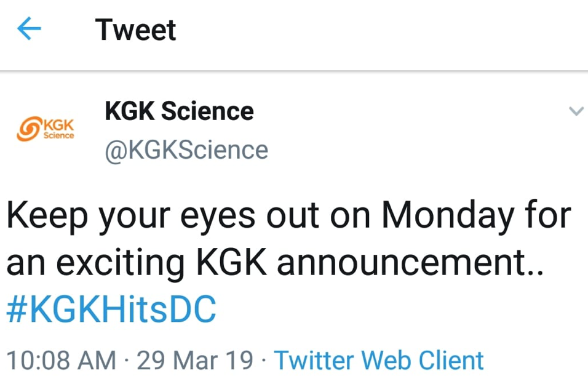Click the word Web in source label
This screenshot has height=384, width=588.
(387, 360)
